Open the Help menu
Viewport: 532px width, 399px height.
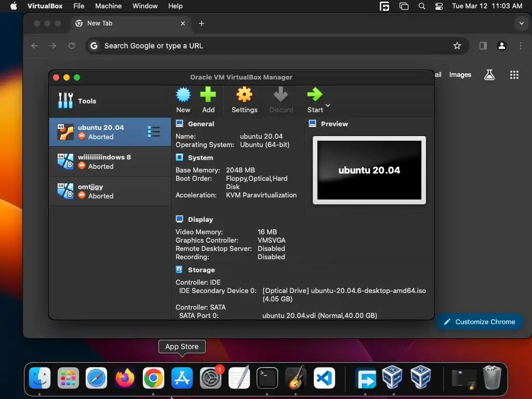click(176, 6)
